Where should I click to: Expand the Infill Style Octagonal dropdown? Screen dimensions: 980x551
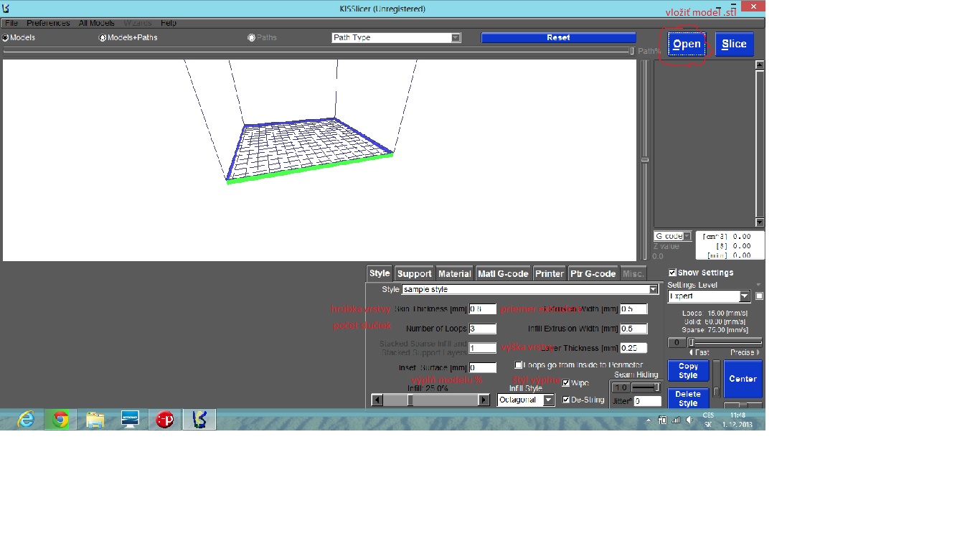point(548,400)
